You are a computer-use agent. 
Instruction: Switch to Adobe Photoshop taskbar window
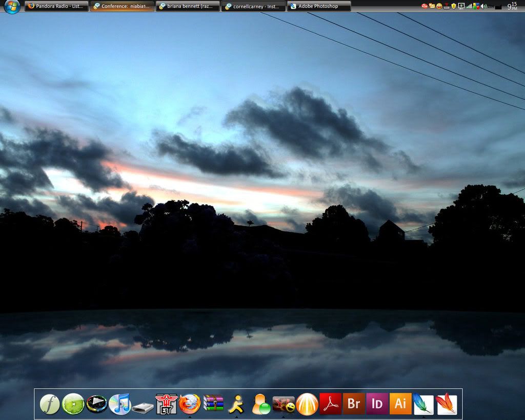click(319, 6)
